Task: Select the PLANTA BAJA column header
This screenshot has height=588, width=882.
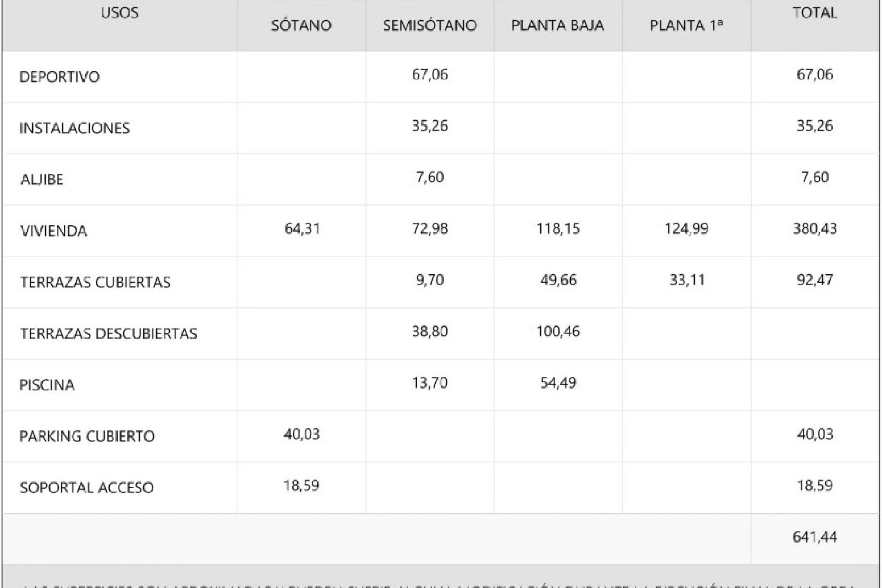Action: pos(558,25)
